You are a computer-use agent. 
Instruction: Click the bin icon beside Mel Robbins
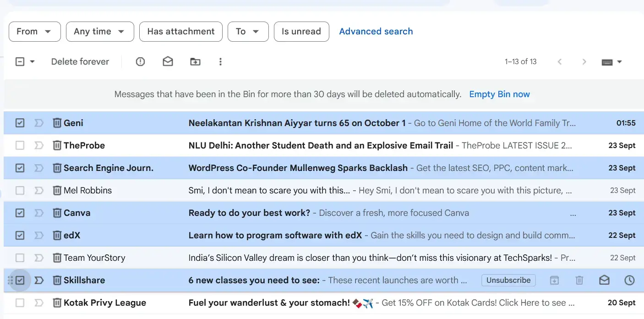tap(57, 190)
